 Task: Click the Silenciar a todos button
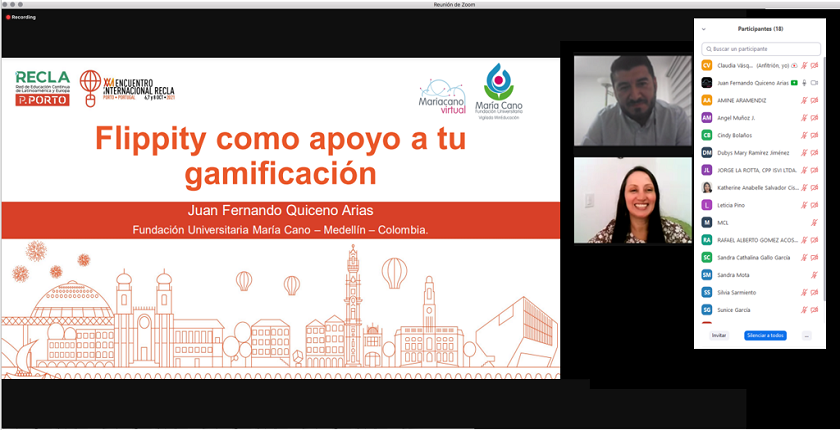tap(765, 336)
